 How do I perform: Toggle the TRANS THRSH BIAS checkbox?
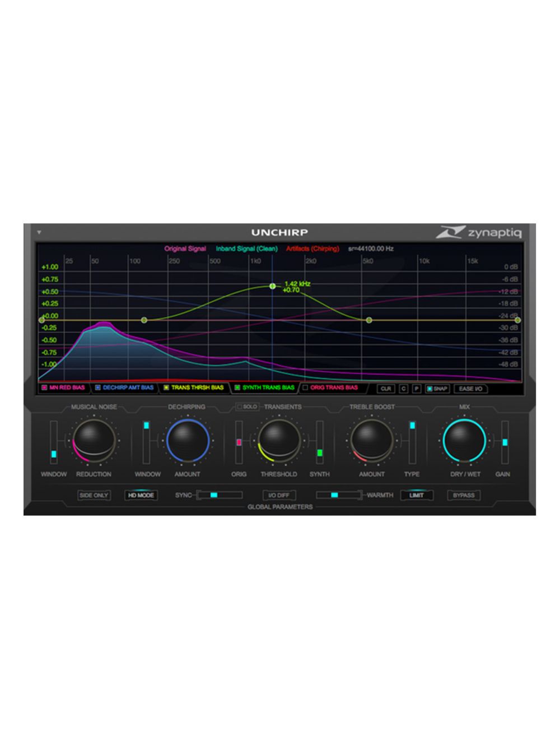[x=166, y=387]
